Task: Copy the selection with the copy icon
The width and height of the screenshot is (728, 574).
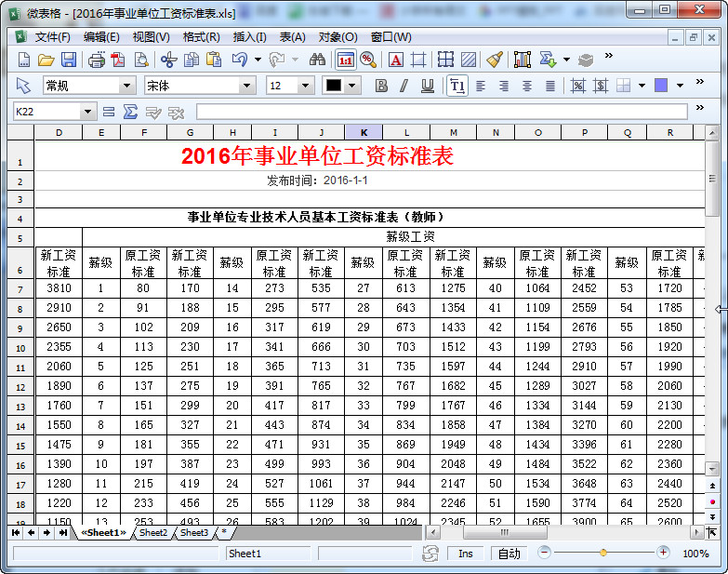Action: click(x=192, y=60)
